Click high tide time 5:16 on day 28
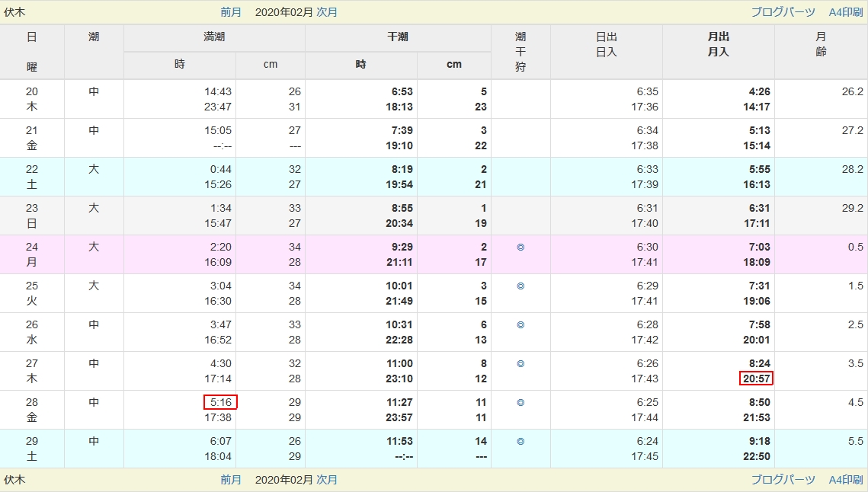 pyautogui.click(x=220, y=402)
